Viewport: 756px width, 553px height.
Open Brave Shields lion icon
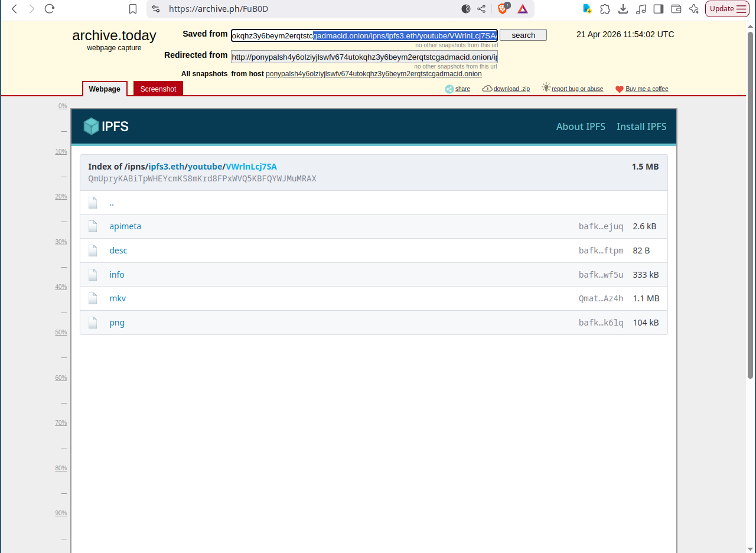click(503, 8)
